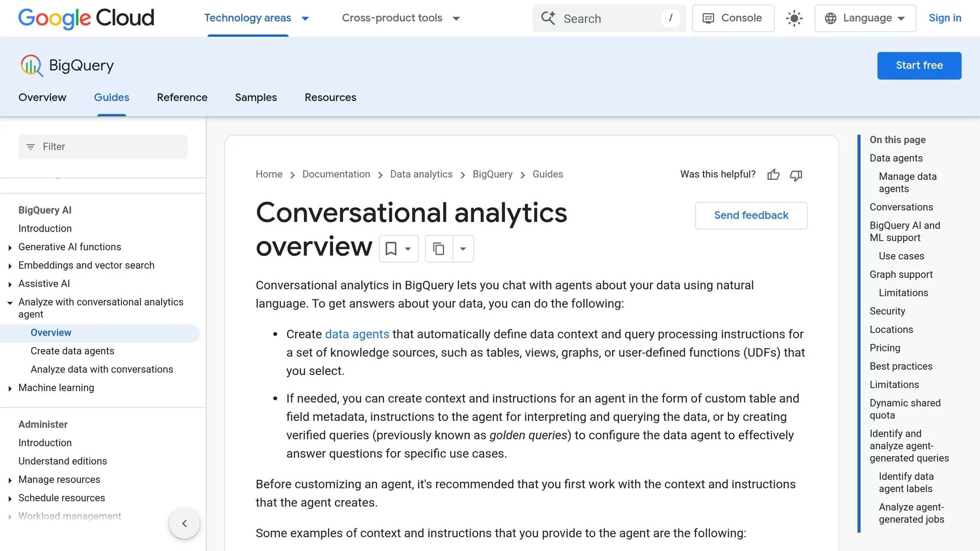Expand Assistive AI tree item
This screenshot has width=980, height=551.
click(x=10, y=284)
